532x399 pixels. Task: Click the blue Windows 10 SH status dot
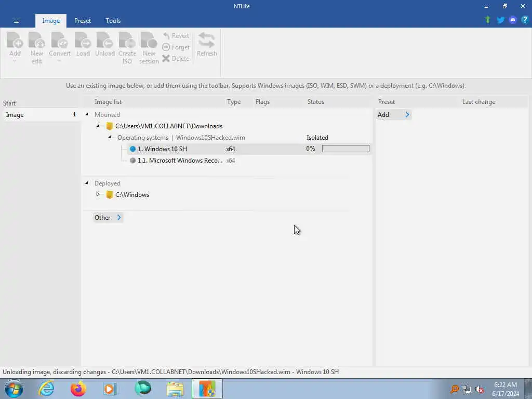[132, 149]
